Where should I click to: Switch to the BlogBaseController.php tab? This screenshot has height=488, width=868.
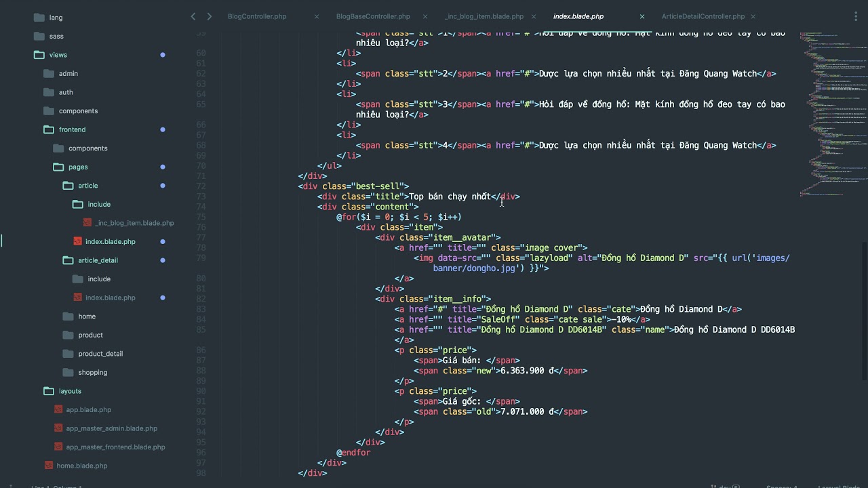point(373,16)
